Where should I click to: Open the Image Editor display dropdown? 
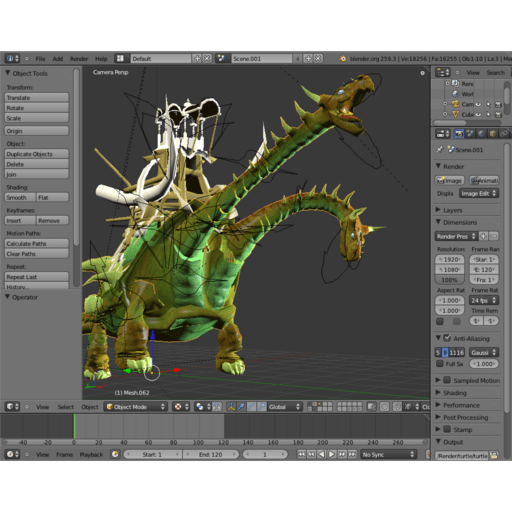(x=479, y=193)
